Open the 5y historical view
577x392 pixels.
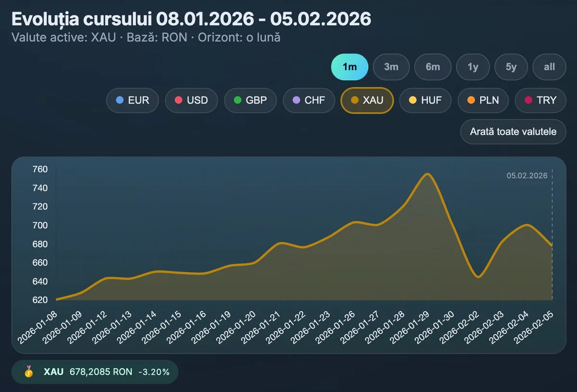pyautogui.click(x=511, y=67)
